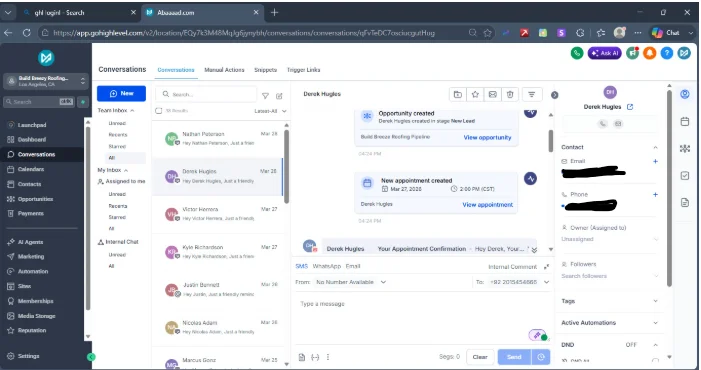
Task: Open the From number dropdown
Action: [x=350, y=282]
